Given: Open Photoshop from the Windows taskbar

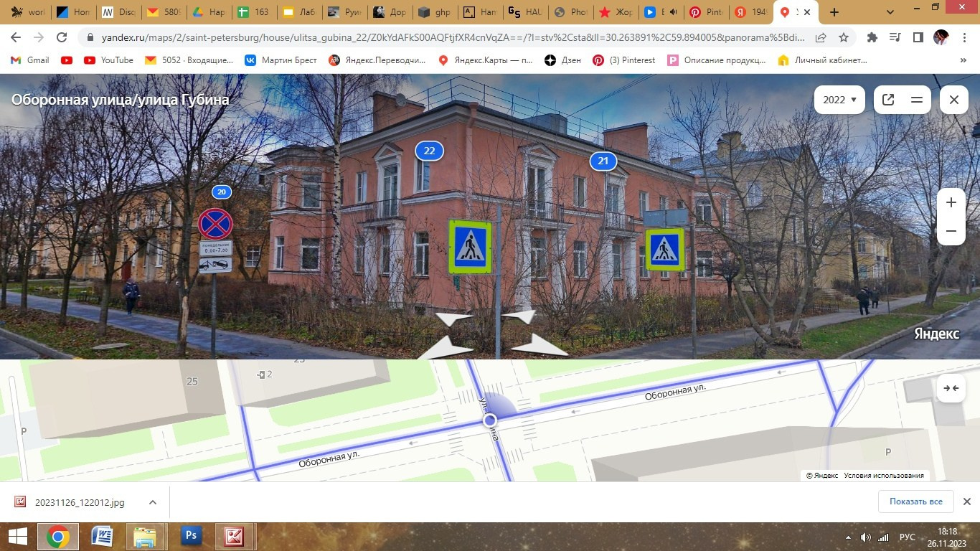Looking at the screenshot, I should tap(191, 536).
